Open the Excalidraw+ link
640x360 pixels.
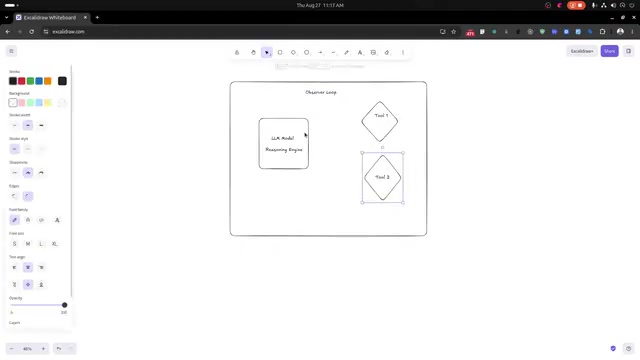(582, 51)
